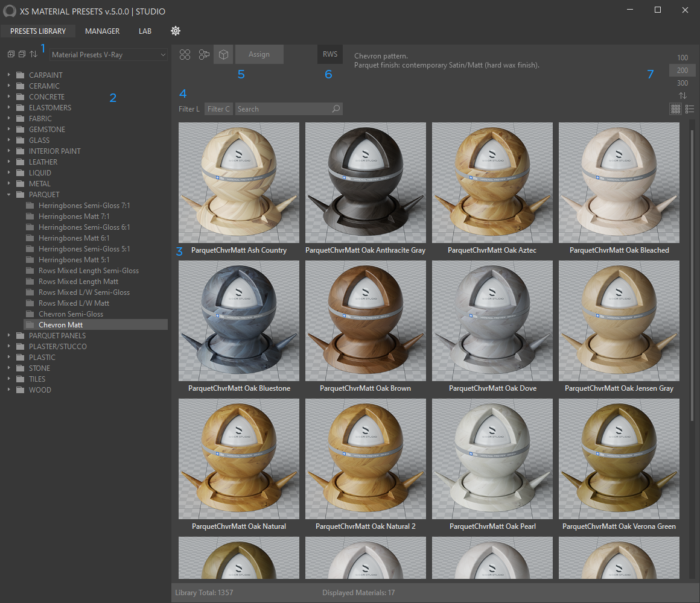Select ParquetChvrMatt Oak Verona Green thumbnail
The height and width of the screenshot is (603, 700).
(619, 459)
